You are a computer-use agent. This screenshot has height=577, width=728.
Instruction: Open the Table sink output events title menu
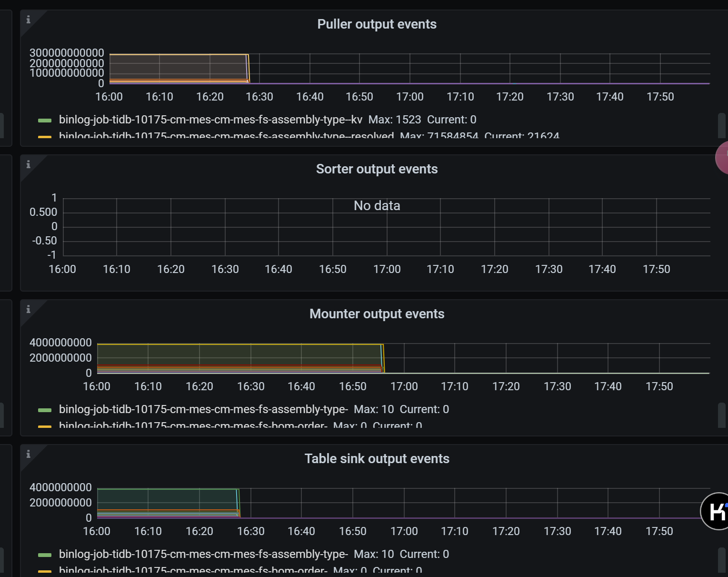377,459
